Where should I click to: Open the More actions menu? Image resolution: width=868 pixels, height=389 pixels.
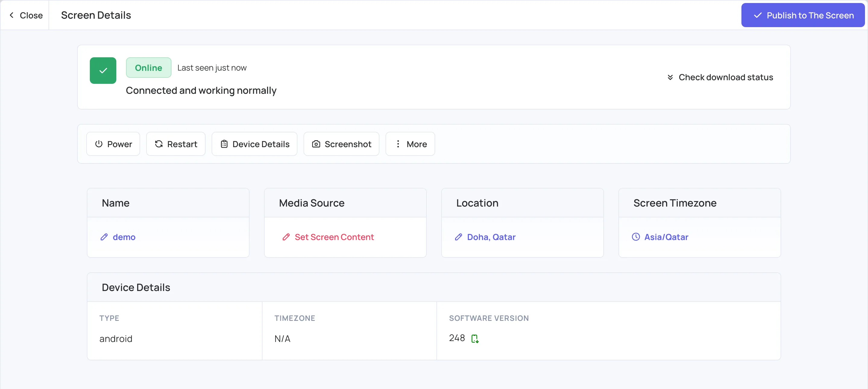410,144
